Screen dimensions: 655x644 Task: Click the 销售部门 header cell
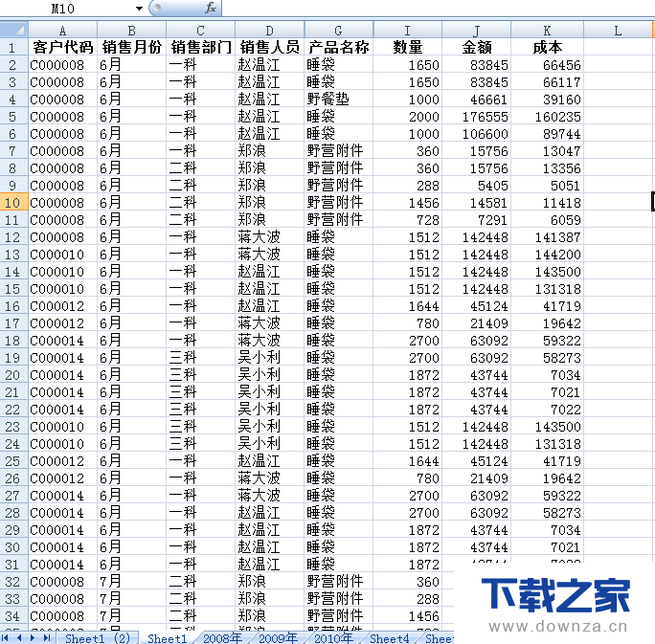click(x=200, y=47)
